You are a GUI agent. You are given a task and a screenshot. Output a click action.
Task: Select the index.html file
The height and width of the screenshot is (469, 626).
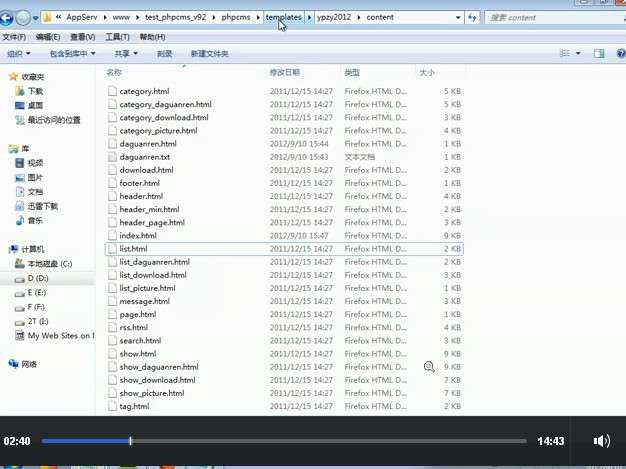point(137,235)
